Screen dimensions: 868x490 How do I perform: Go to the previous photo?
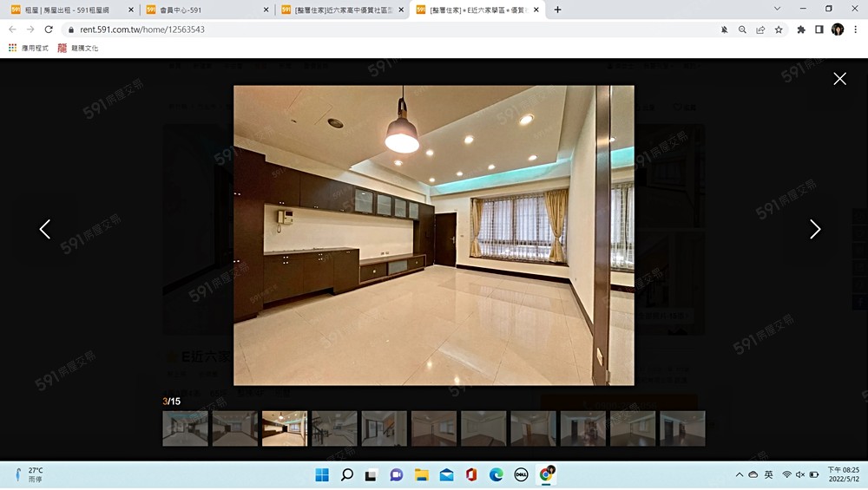(45, 229)
